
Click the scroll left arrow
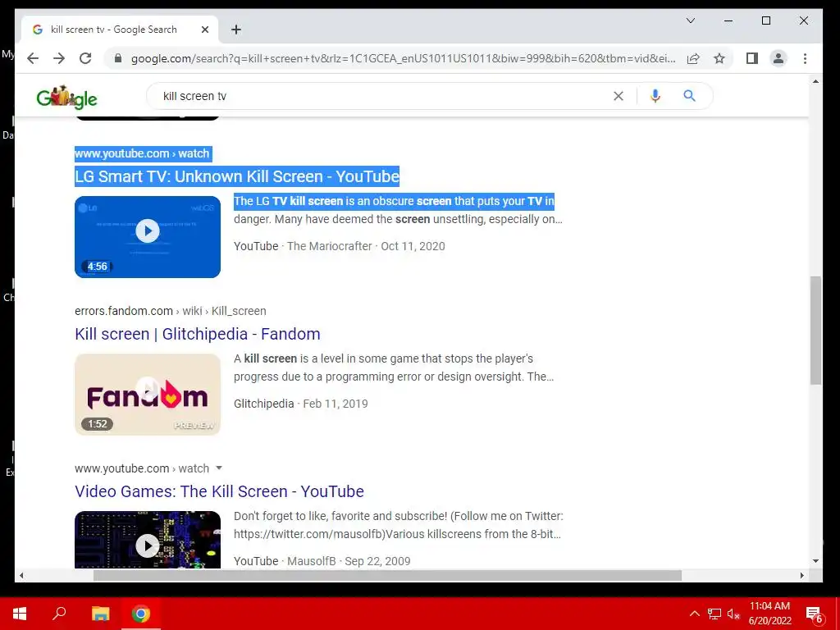click(x=21, y=575)
